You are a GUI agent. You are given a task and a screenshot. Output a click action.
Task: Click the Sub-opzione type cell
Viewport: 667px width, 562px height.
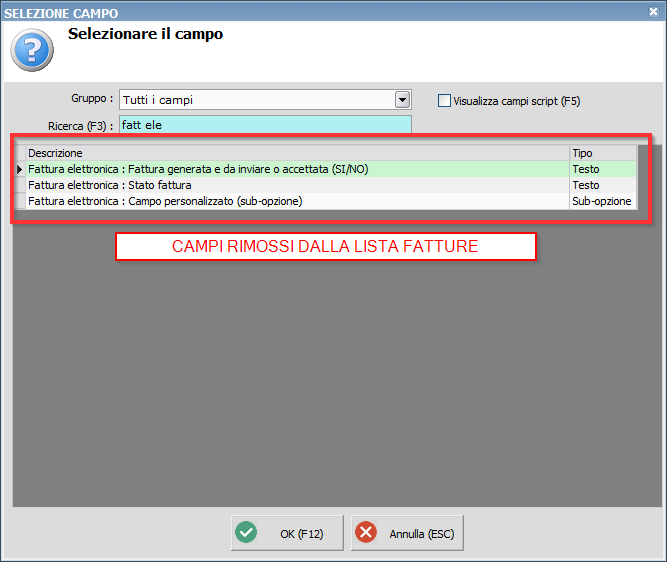(x=603, y=201)
